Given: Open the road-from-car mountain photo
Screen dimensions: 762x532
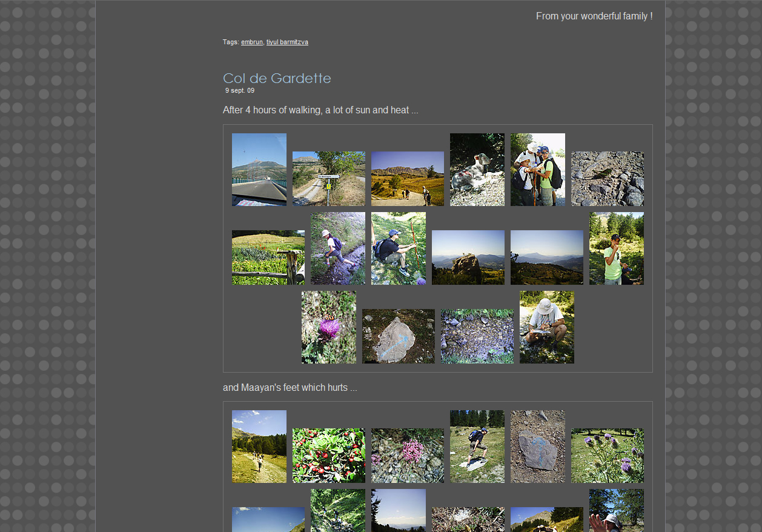Looking at the screenshot, I should 259,169.
